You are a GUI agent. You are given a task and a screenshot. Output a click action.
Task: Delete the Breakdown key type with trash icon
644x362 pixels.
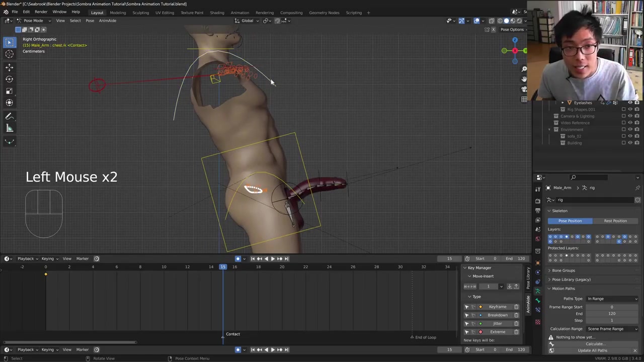tap(516, 315)
